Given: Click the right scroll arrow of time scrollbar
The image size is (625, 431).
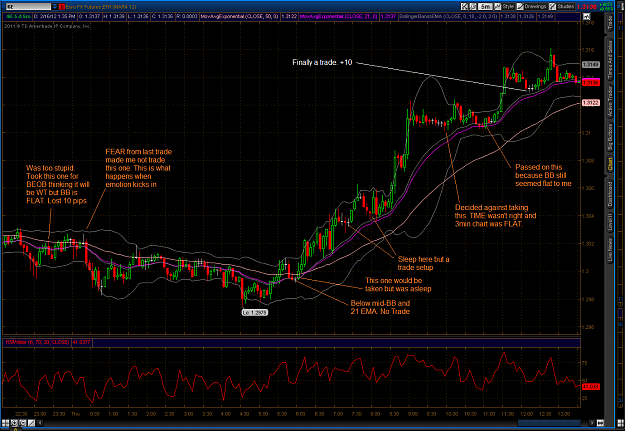Looking at the screenshot, I should 592,423.
